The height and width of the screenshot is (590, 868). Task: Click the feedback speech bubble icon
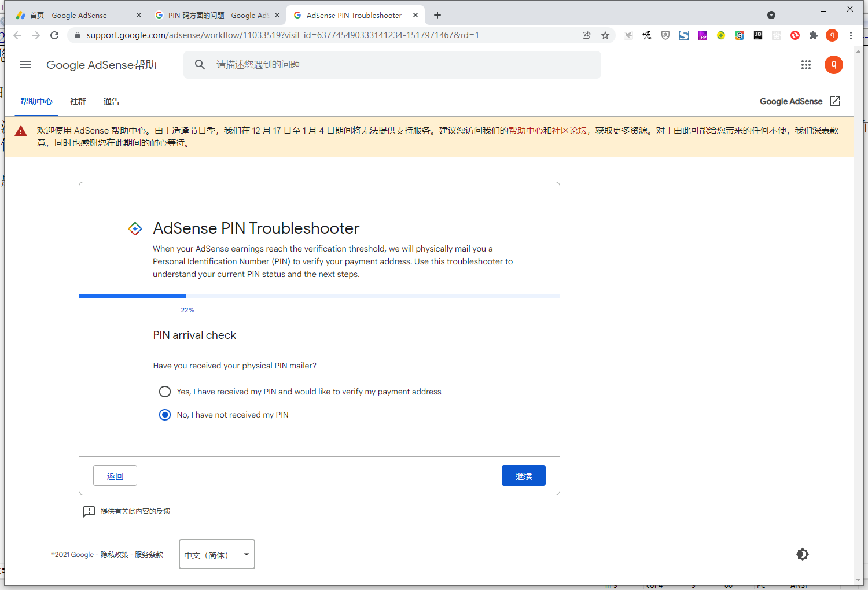(89, 511)
